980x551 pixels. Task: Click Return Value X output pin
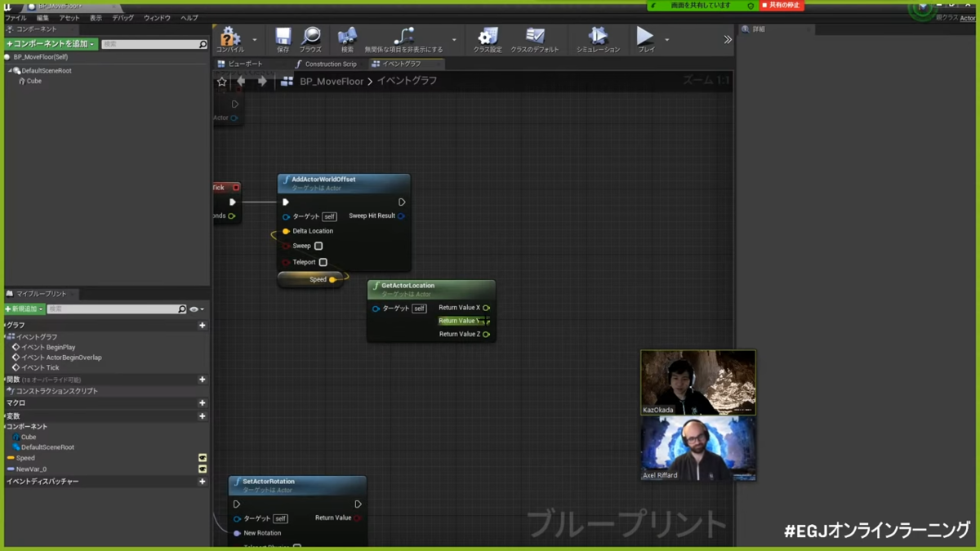click(486, 308)
